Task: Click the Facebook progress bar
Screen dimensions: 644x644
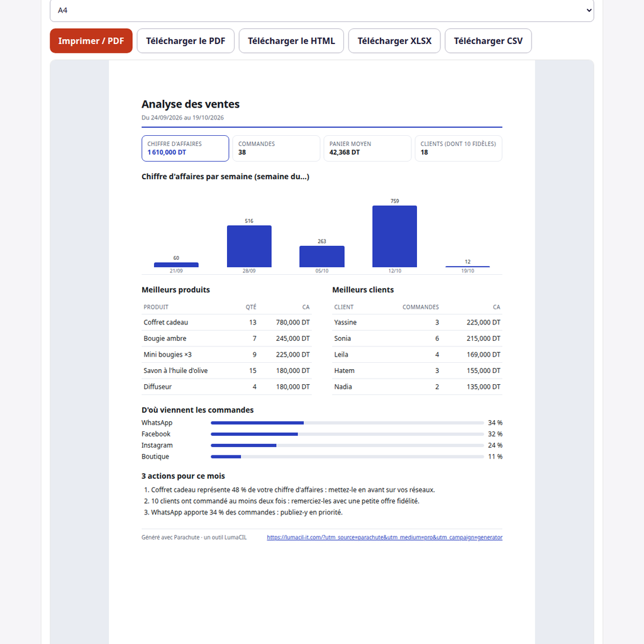Action: click(347, 434)
